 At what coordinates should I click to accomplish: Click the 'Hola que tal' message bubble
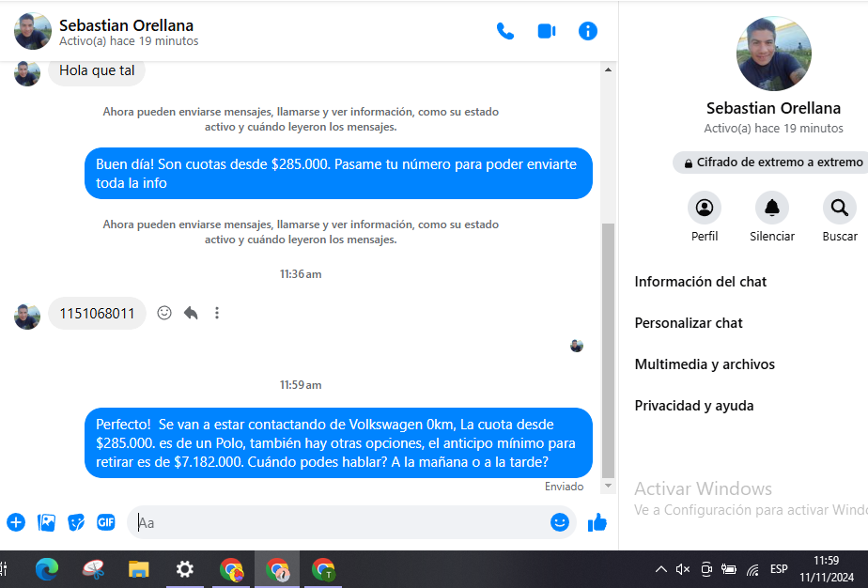[97, 70]
